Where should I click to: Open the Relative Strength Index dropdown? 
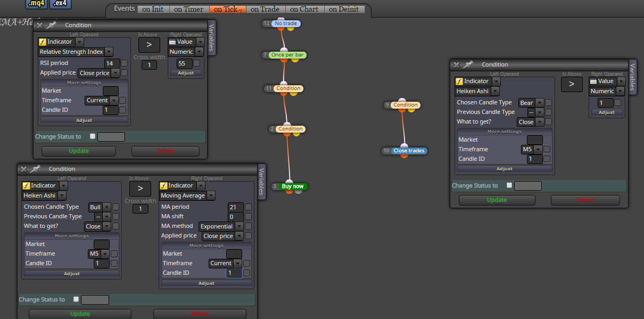point(76,52)
